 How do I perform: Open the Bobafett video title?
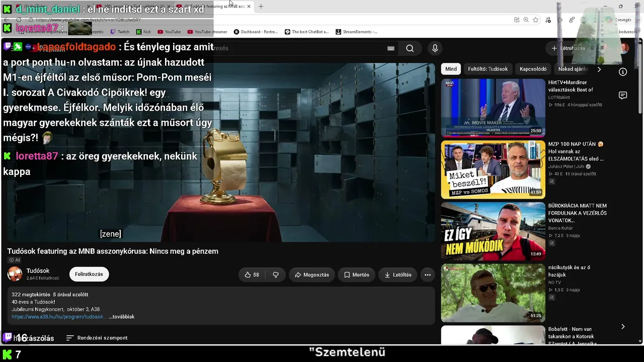click(572, 336)
